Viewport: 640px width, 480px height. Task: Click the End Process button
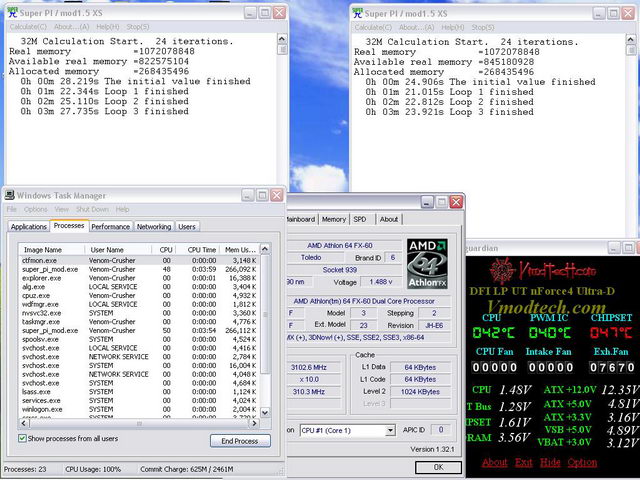[240, 441]
